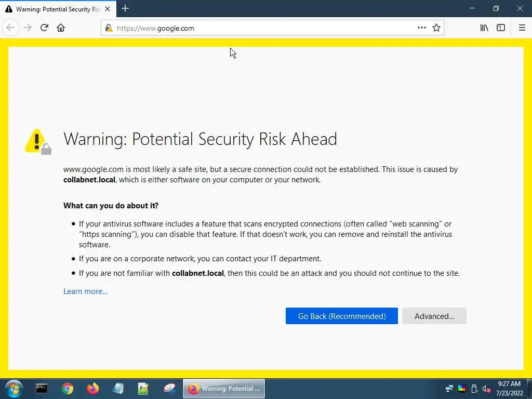Open the Firefox home page
532x399 pixels.
[x=61, y=28]
